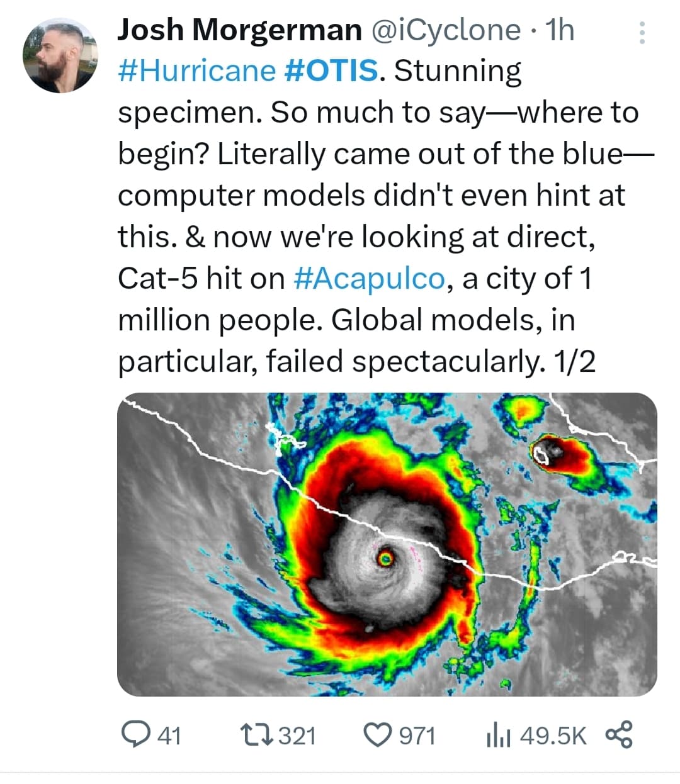Viewport: 680px width, 784px height.
Task: Tap the reply speech bubble icon
Action: [x=133, y=734]
